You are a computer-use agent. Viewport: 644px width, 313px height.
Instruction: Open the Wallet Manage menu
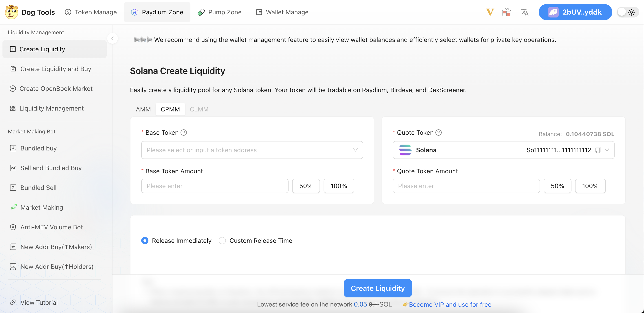[x=282, y=12]
